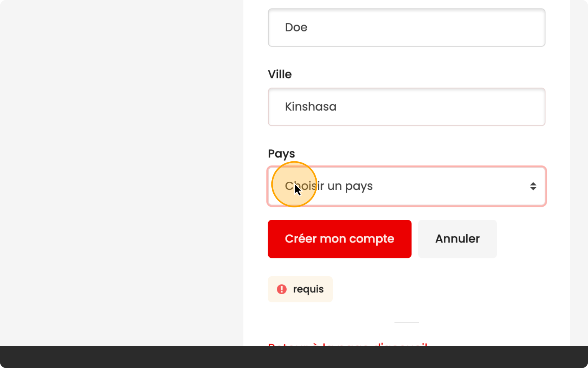Screen dimensions: 588x368
Task: Click the 'Choisir un pays' placeholder text
Action: (329, 186)
